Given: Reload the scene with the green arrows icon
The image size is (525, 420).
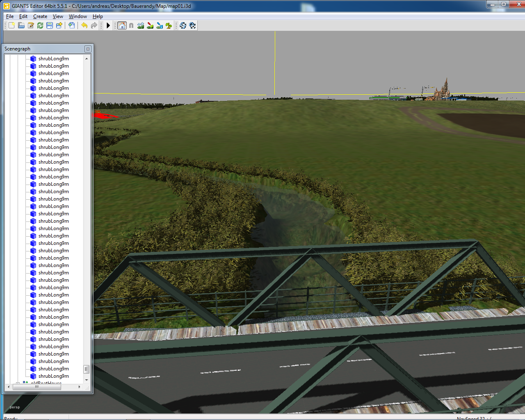Looking at the screenshot, I should click(40, 25).
